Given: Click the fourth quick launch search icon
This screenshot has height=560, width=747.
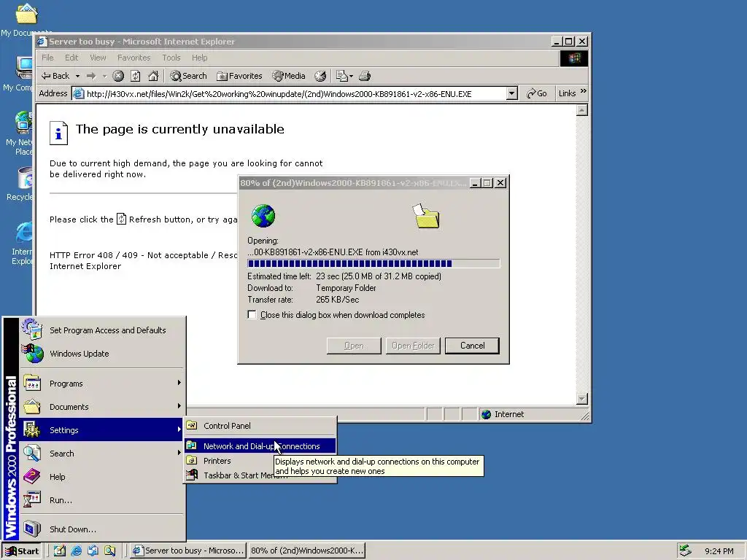Looking at the screenshot, I should (x=109, y=551).
